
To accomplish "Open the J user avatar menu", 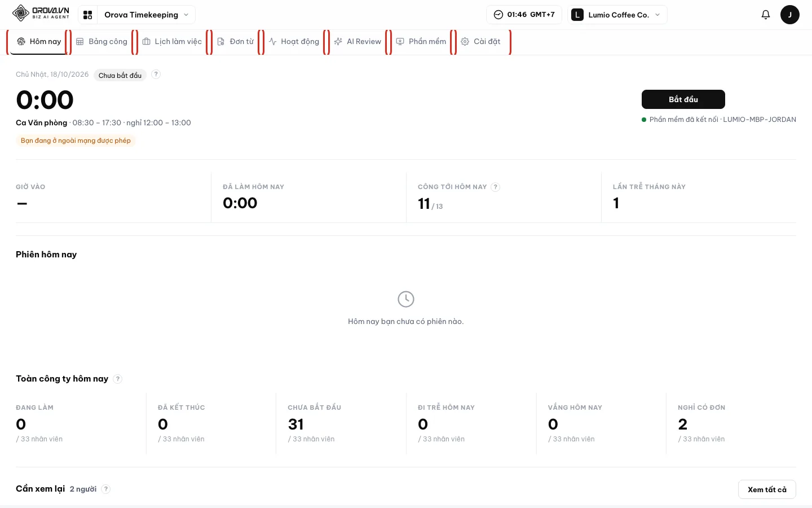I will [x=790, y=15].
